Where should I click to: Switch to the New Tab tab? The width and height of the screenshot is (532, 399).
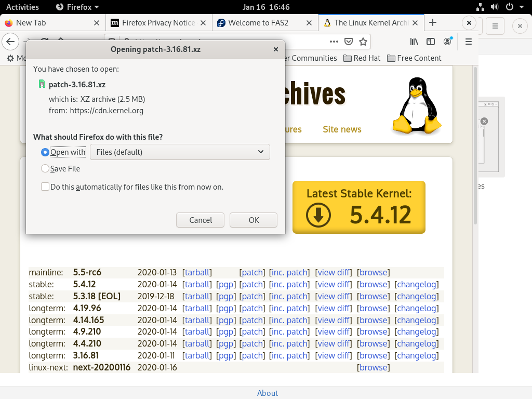(52, 23)
